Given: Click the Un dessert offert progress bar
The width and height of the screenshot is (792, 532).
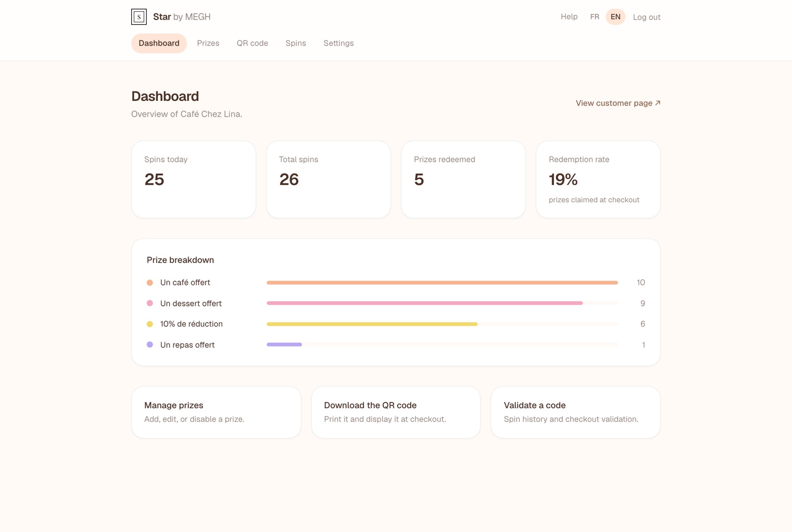Looking at the screenshot, I should point(442,303).
